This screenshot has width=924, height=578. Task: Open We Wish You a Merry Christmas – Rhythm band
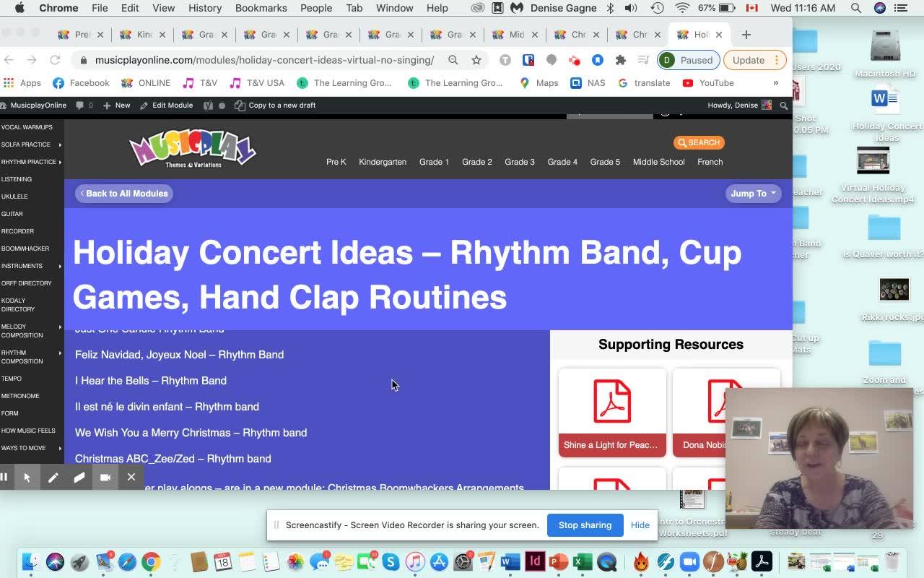click(x=191, y=433)
